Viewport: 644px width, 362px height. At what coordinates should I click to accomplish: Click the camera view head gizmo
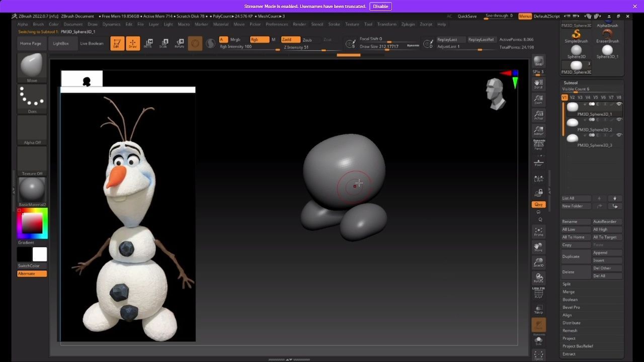point(496,94)
